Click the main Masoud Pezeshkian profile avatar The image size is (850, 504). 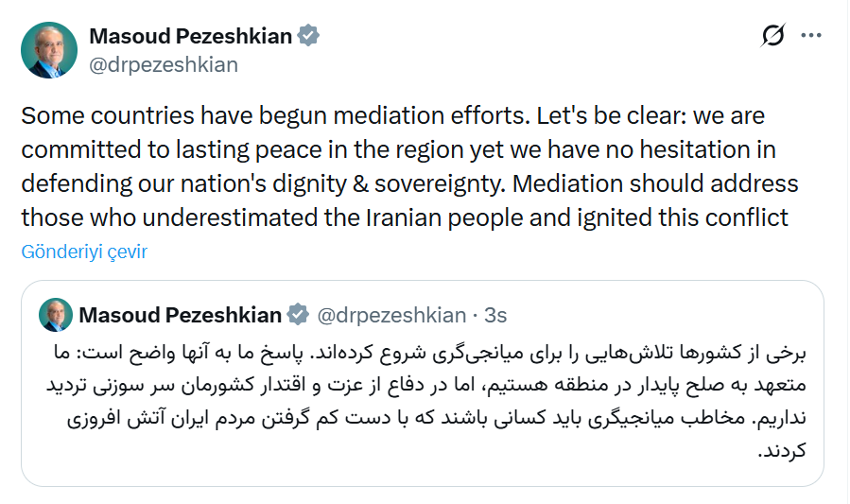(49, 50)
